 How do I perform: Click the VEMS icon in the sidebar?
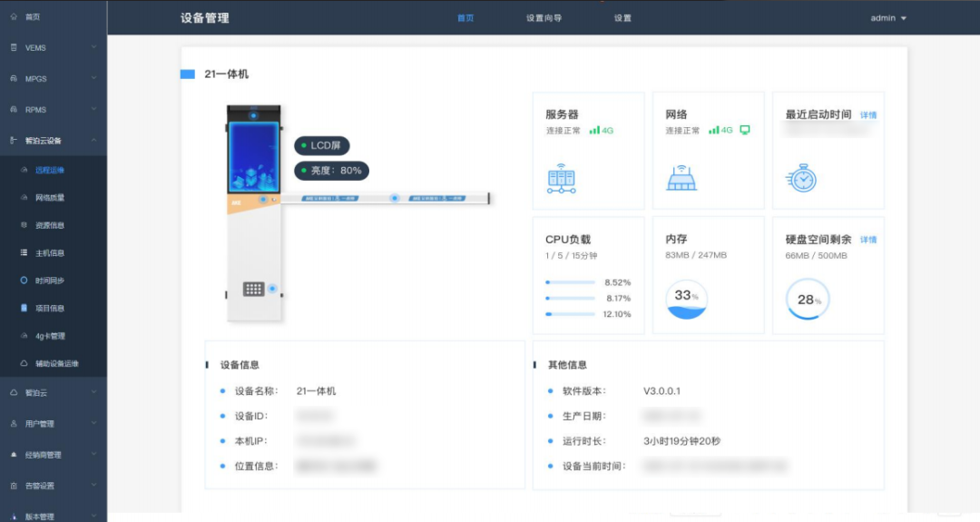pos(14,47)
